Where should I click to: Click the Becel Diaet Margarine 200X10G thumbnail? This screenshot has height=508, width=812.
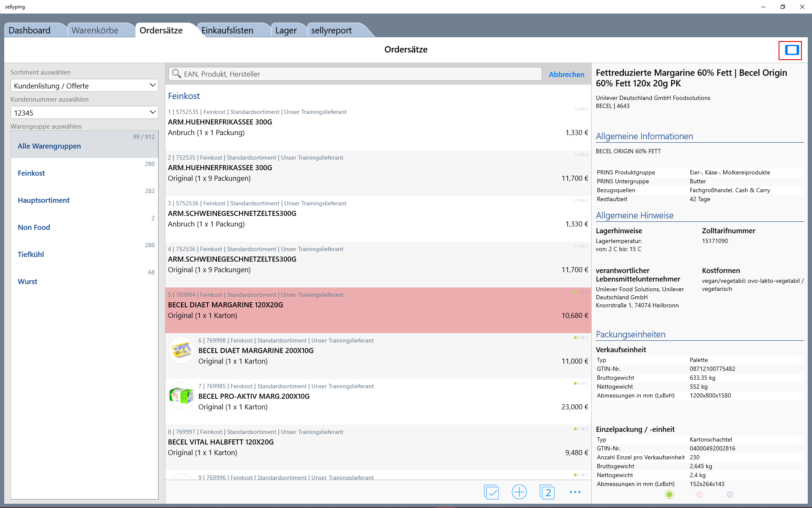point(181,350)
